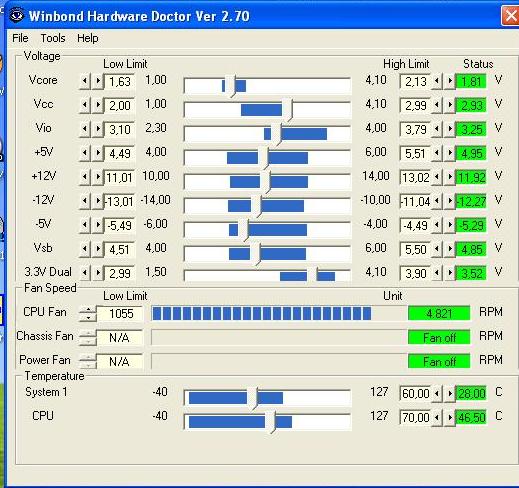Increase the Vio high limit arrow
The image size is (519, 488).
click(x=450, y=129)
